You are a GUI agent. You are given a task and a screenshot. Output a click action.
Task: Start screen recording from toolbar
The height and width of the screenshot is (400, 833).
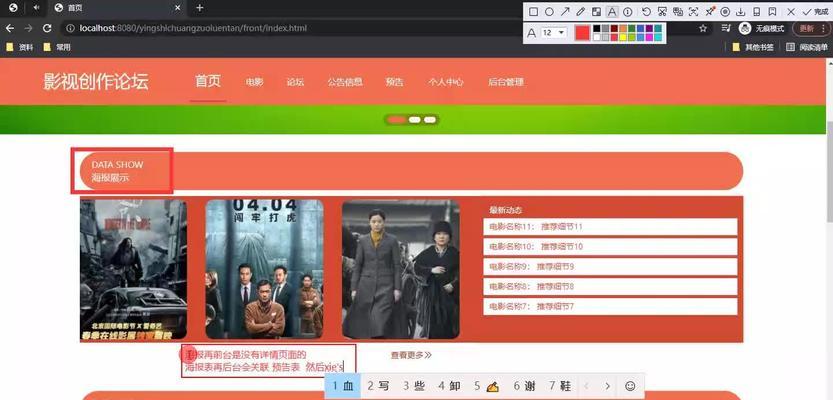[x=725, y=12]
